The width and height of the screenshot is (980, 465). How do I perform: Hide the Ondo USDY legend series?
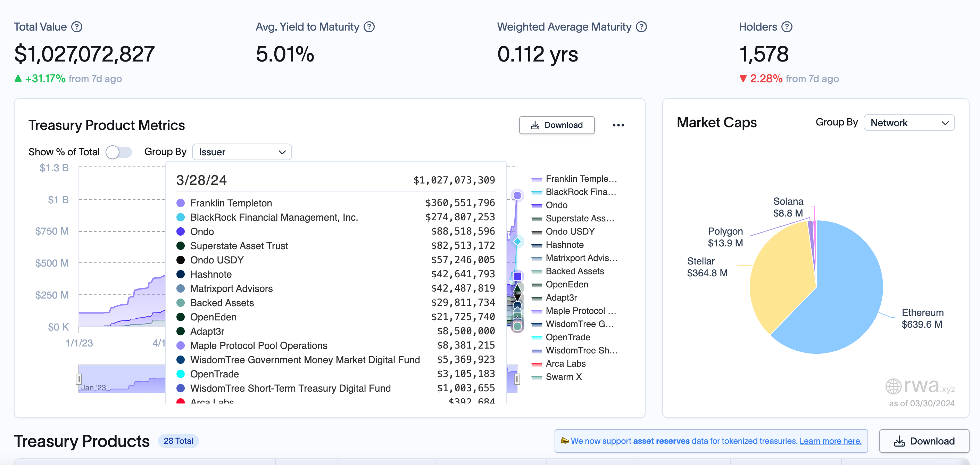click(x=569, y=231)
